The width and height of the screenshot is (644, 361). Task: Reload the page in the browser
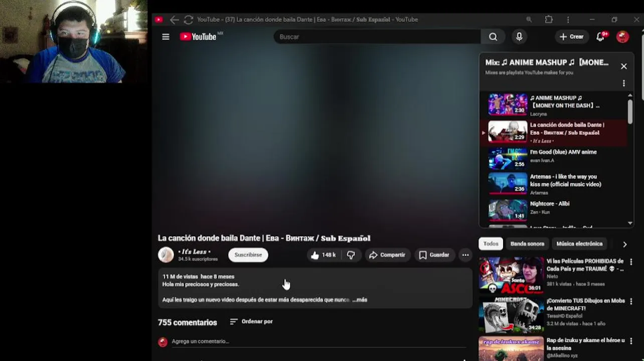(189, 20)
